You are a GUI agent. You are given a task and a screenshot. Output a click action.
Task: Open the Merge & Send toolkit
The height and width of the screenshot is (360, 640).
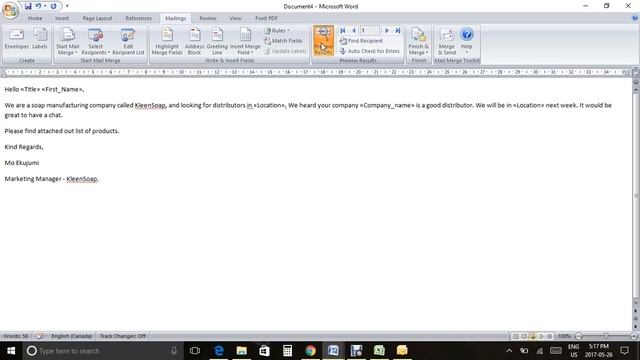click(x=447, y=41)
